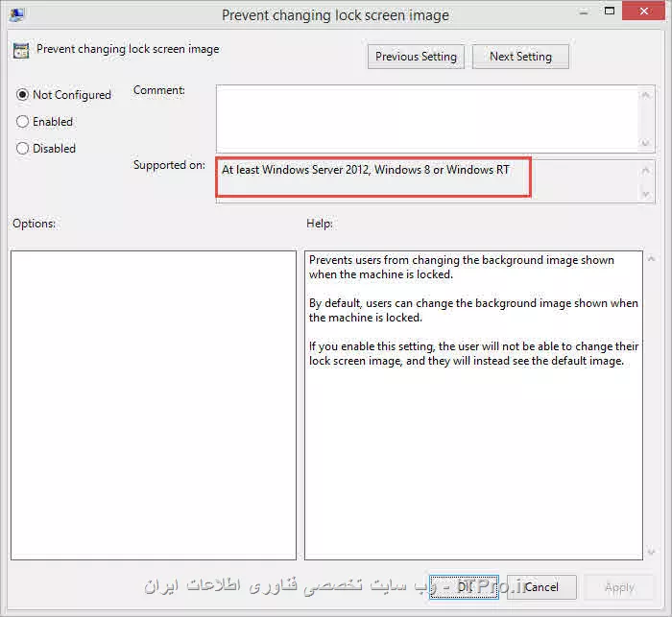This screenshot has width=672, height=617.
Task: Click the Cancel button
Action: click(x=541, y=587)
